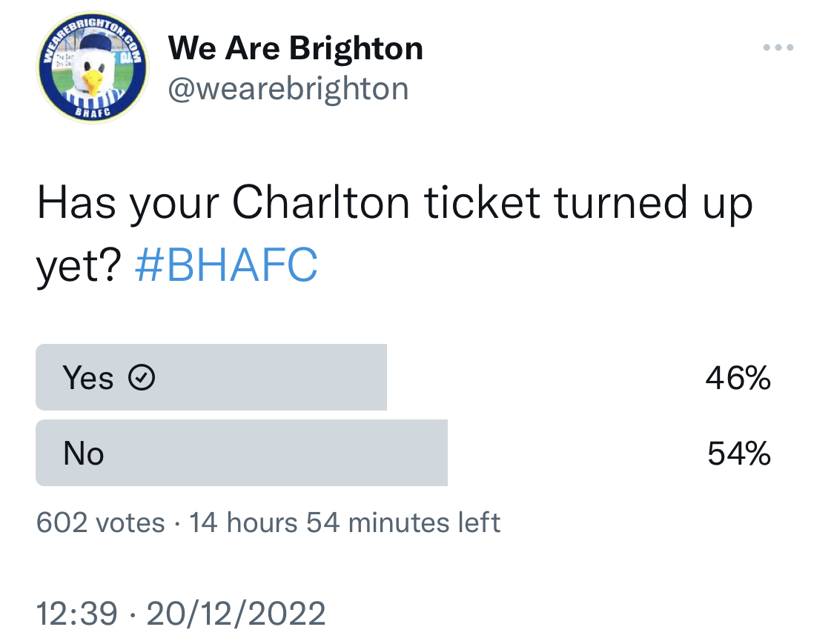Click the tweet text about Charlton ticket

(x=394, y=233)
